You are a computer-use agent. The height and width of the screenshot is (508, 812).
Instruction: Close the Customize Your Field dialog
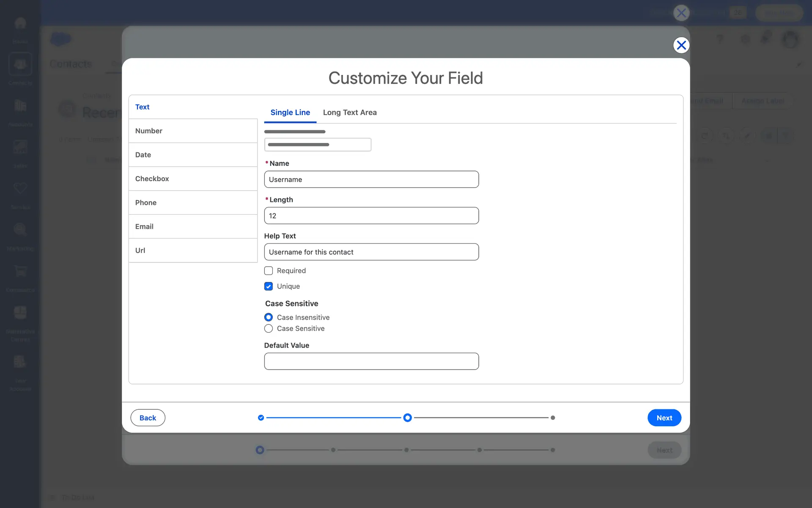pos(681,45)
